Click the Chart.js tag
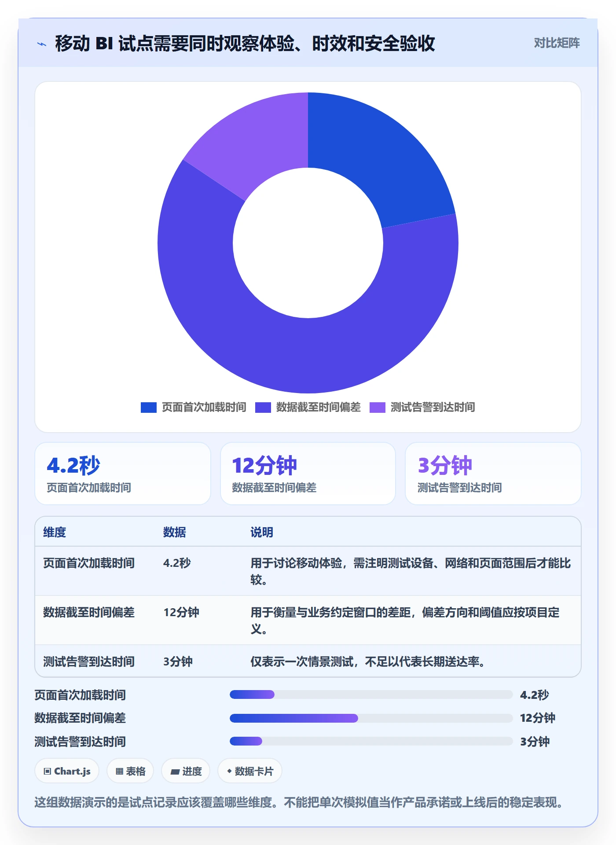The width and height of the screenshot is (616, 845). (67, 771)
